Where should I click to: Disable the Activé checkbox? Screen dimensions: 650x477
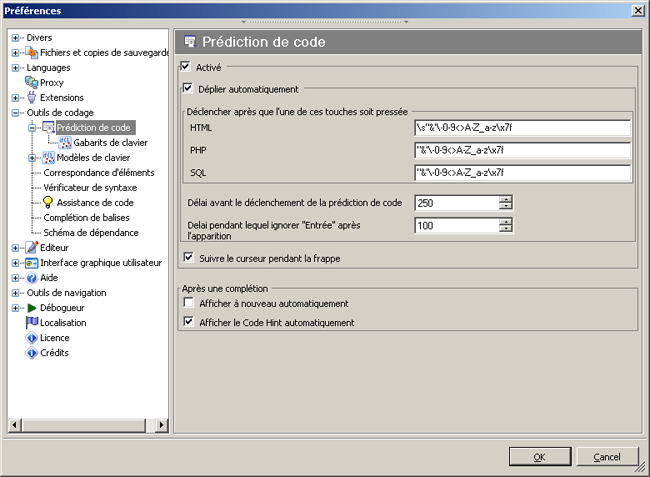pos(184,67)
